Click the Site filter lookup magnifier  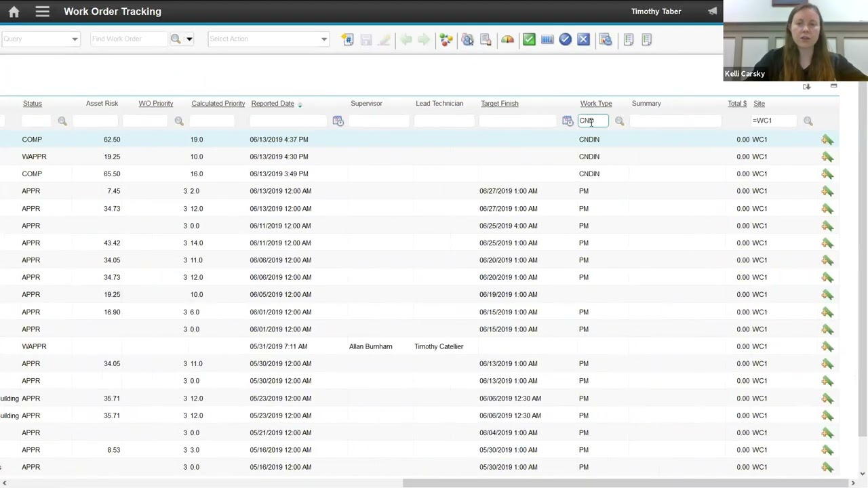point(808,121)
